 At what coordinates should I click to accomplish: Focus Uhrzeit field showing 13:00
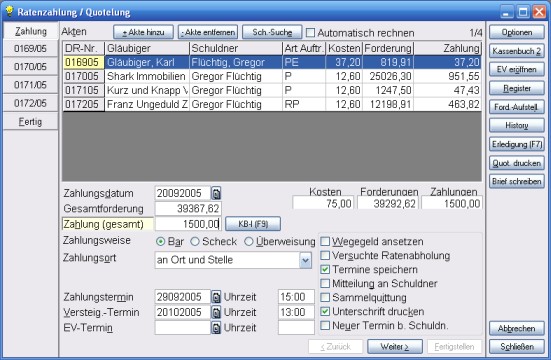pyautogui.click(x=296, y=312)
